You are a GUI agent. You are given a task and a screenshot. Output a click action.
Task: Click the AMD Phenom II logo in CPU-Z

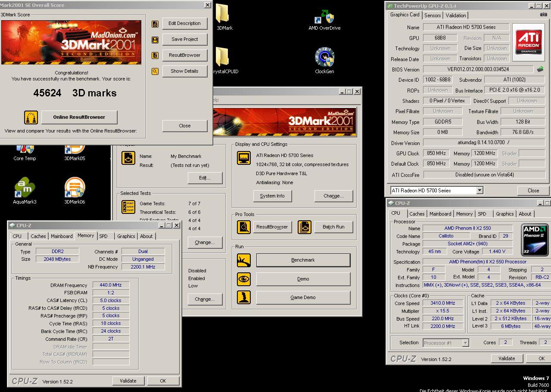[x=535, y=240]
